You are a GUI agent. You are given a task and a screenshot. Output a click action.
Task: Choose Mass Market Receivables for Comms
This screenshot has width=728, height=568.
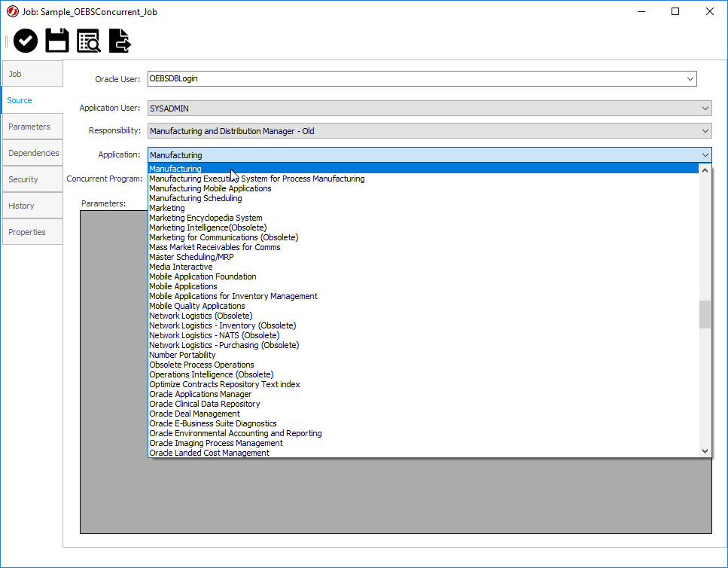click(x=423, y=247)
